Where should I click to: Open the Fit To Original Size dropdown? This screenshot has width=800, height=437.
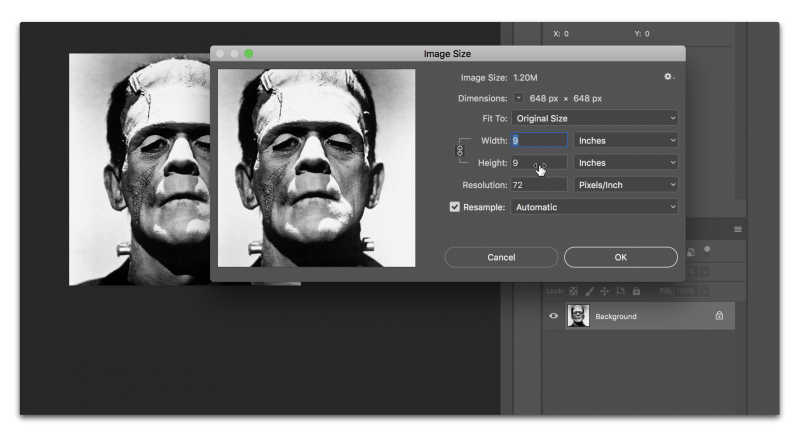(x=595, y=118)
